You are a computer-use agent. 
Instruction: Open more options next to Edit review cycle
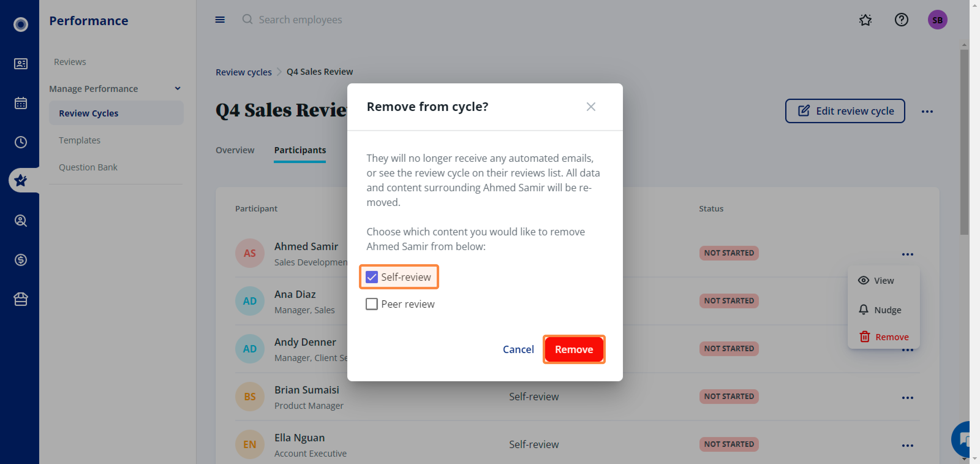click(927, 111)
